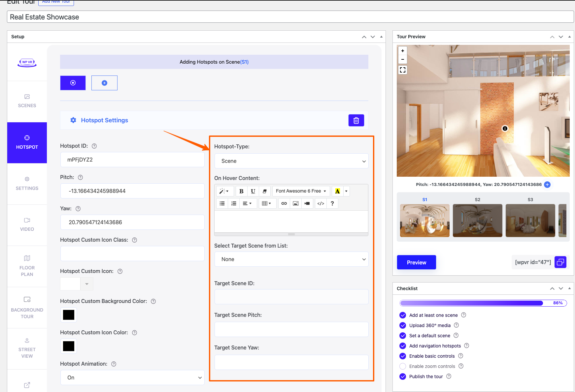Viewport: 575px width, 392px height.
Task: Select the S2 scene thumbnail
Action: pos(477,220)
